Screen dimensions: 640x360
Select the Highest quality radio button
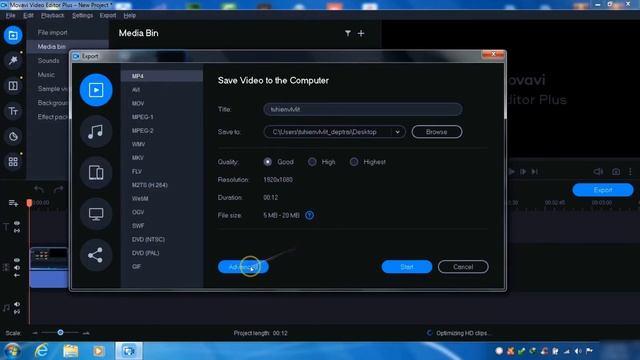354,162
